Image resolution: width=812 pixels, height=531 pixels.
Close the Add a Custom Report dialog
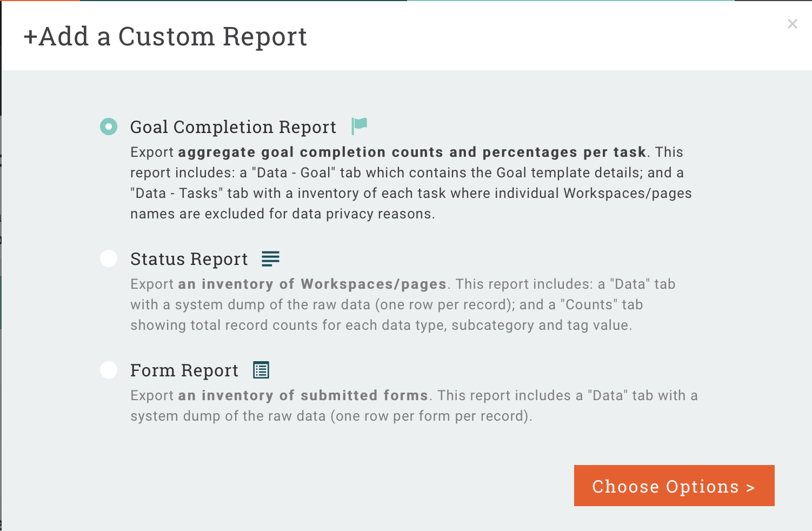point(793,24)
